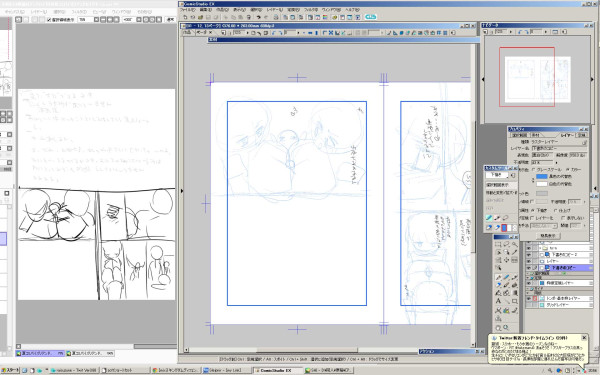Select the lasso selection tool in toolbox
This screenshot has width=600, height=375.
[x=506, y=244]
